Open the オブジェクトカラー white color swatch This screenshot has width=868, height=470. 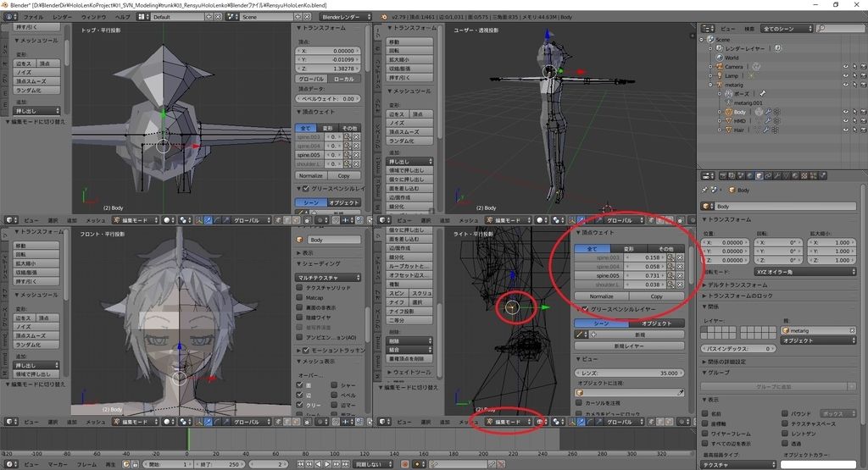pos(818,465)
